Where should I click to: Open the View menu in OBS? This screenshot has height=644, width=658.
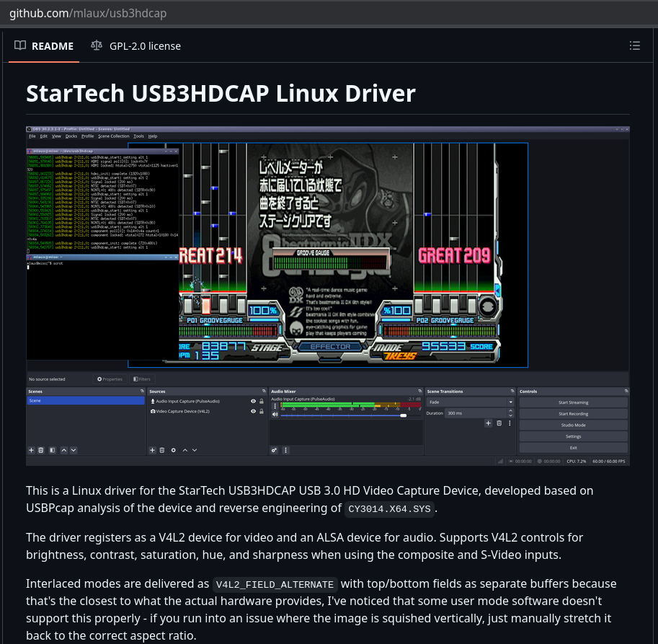click(57, 136)
